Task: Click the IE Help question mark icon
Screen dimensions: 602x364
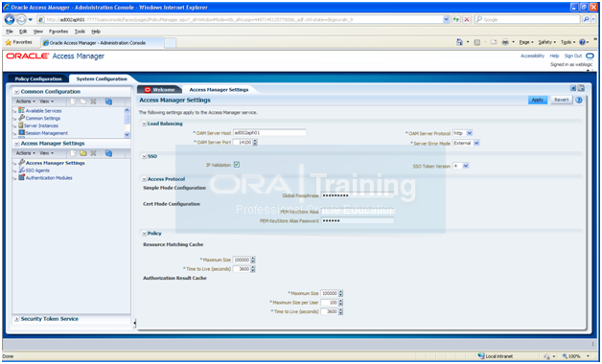Action: point(583,42)
